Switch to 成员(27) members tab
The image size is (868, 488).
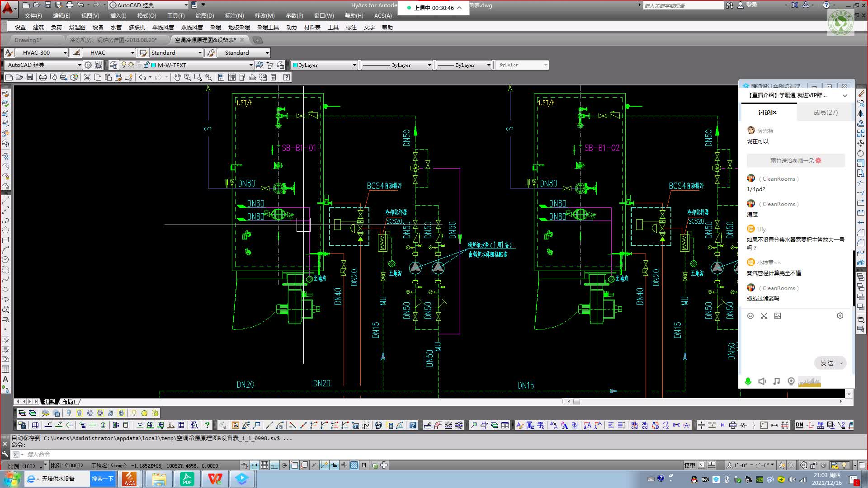(825, 113)
